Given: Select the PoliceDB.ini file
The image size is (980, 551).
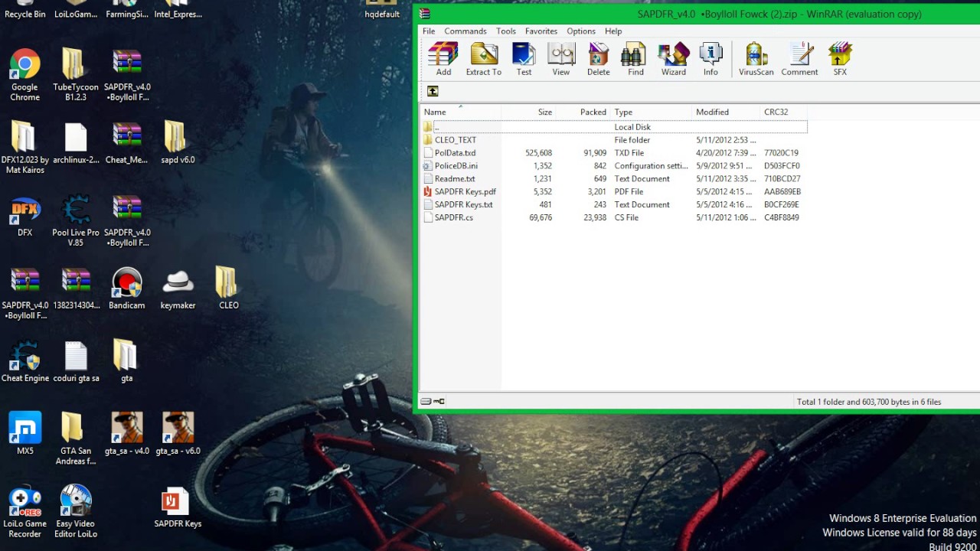Looking at the screenshot, I should click(x=614, y=166).
